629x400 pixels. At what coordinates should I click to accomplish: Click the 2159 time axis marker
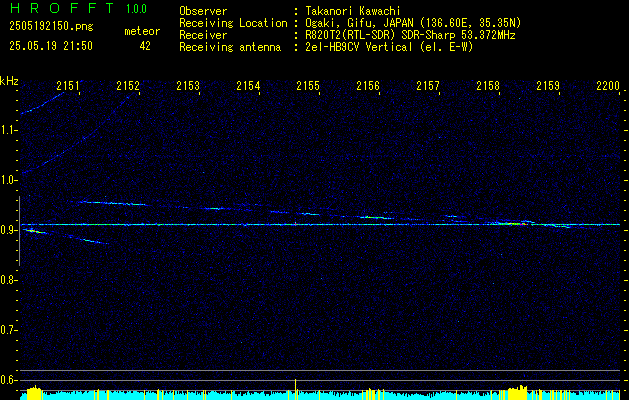pyautogui.click(x=548, y=85)
